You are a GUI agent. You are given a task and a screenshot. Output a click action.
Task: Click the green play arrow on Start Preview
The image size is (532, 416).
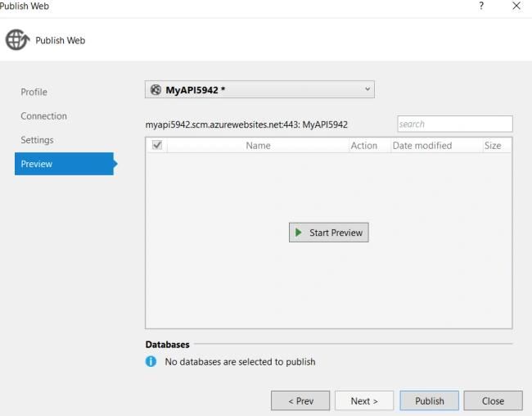click(299, 233)
